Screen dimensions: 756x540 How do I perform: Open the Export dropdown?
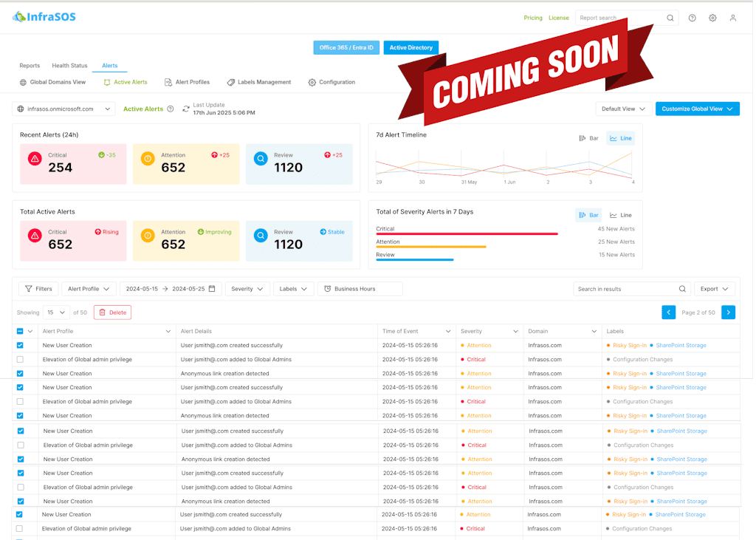tap(714, 289)
